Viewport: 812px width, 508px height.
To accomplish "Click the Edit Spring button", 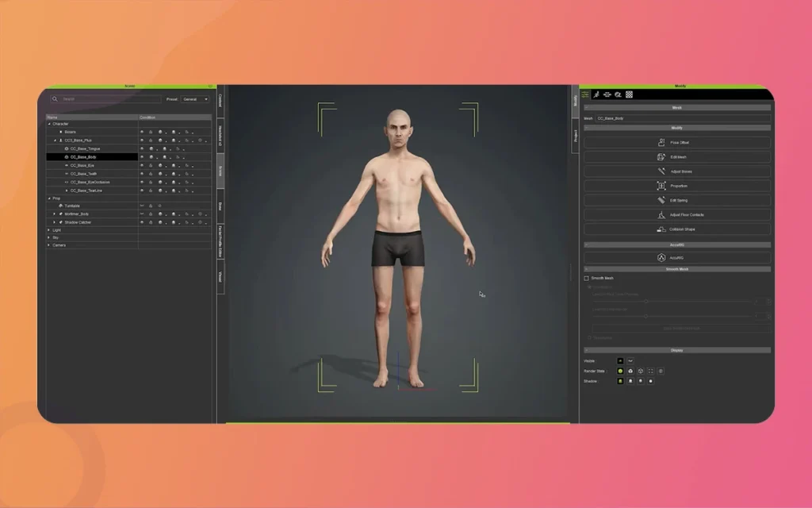I will tap(677, 201).
